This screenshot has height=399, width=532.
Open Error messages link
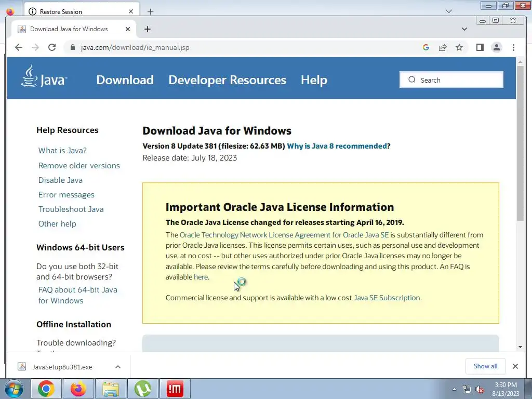pos(66,195)
